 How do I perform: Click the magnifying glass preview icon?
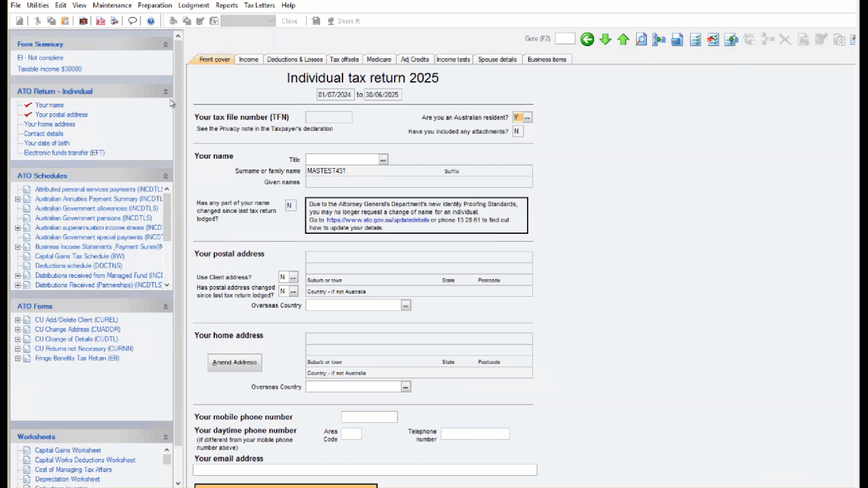[x=641, y=39]
